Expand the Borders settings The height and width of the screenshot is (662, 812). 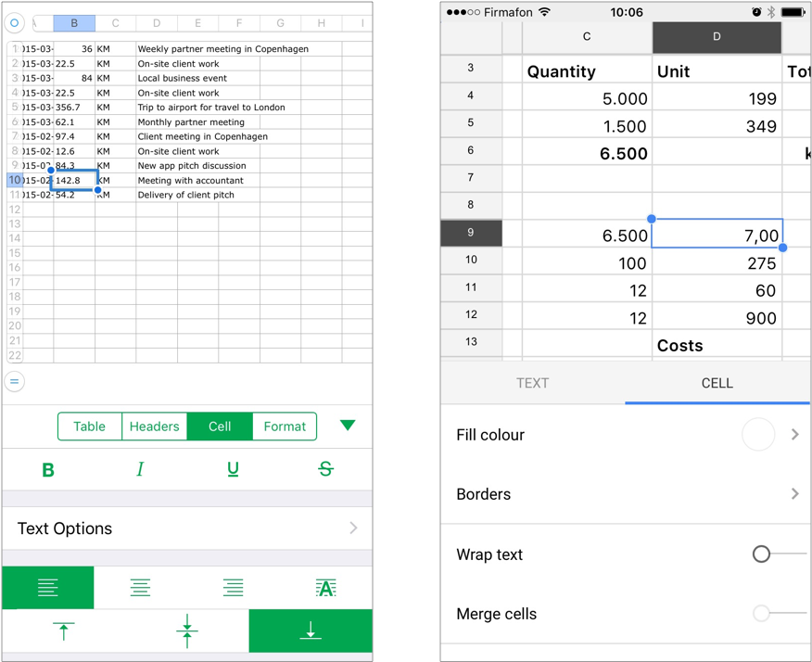pyautogui.click(x=794, y=493)
